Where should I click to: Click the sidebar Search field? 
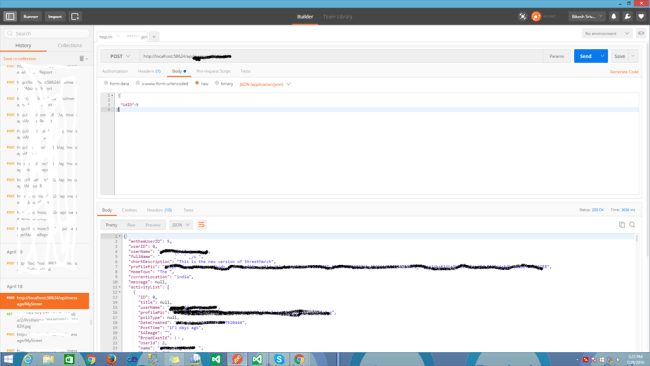[x=47, y=33]
